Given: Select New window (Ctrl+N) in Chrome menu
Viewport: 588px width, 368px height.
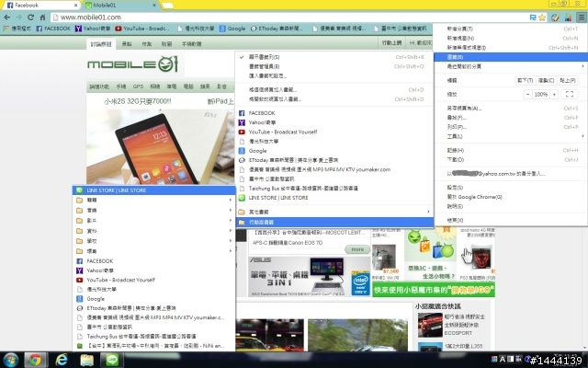Looking at the screenshot, I should [x=511, y=39].
